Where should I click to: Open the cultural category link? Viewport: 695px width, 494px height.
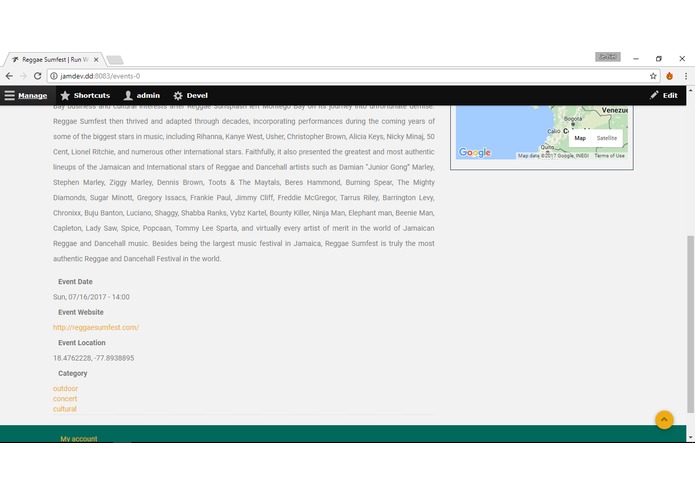pyautogui.click(x=64, y=409)
